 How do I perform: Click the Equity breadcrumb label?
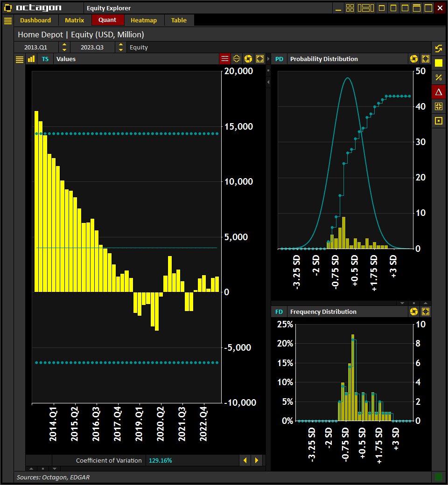139,47
